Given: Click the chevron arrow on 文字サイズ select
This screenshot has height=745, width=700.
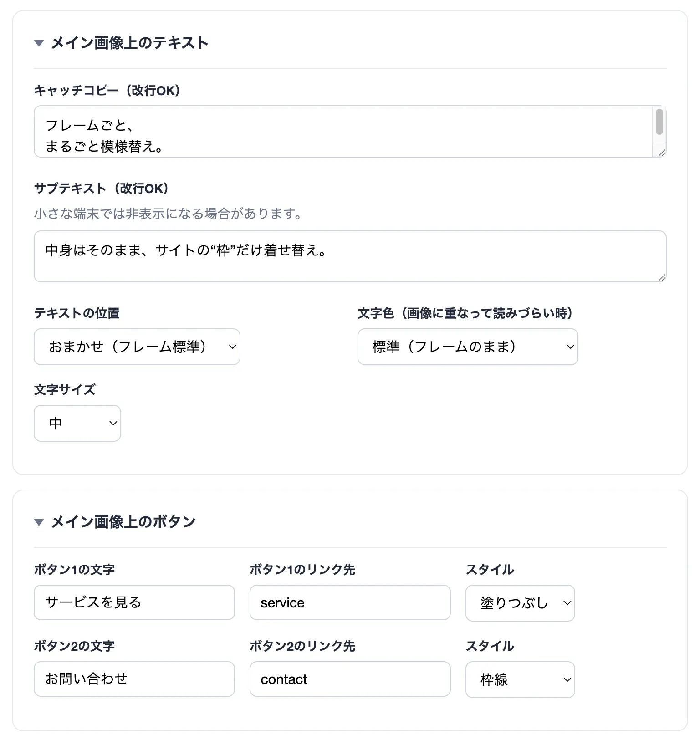Looking at the screenshot, I should (x=113, y=424).
